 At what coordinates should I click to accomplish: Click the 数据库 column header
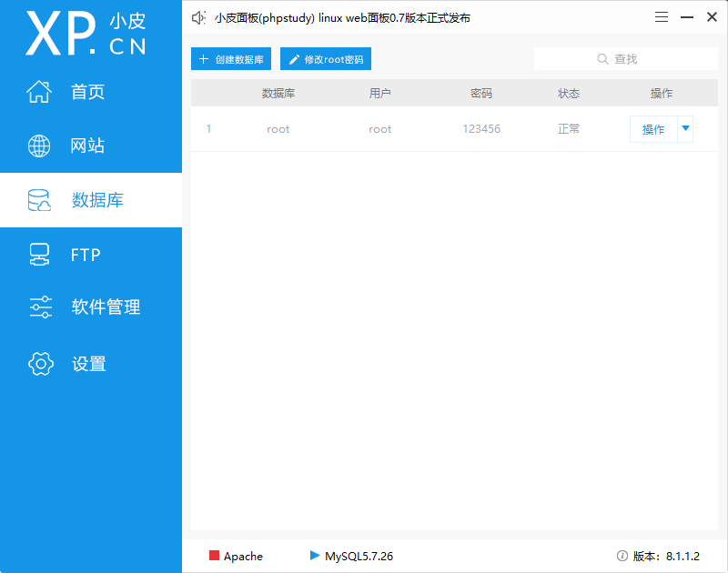(278, 94)
